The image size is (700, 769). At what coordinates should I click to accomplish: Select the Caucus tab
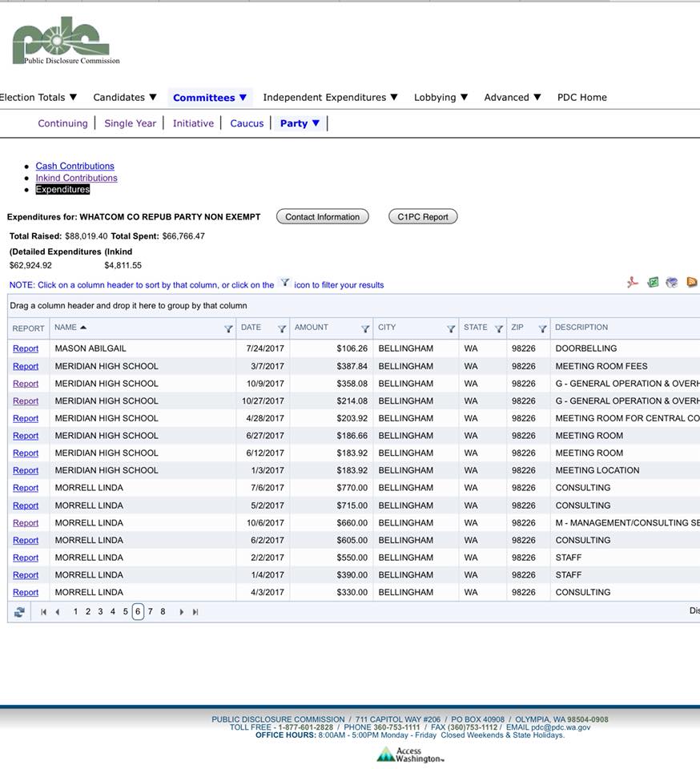pos(247,123)
